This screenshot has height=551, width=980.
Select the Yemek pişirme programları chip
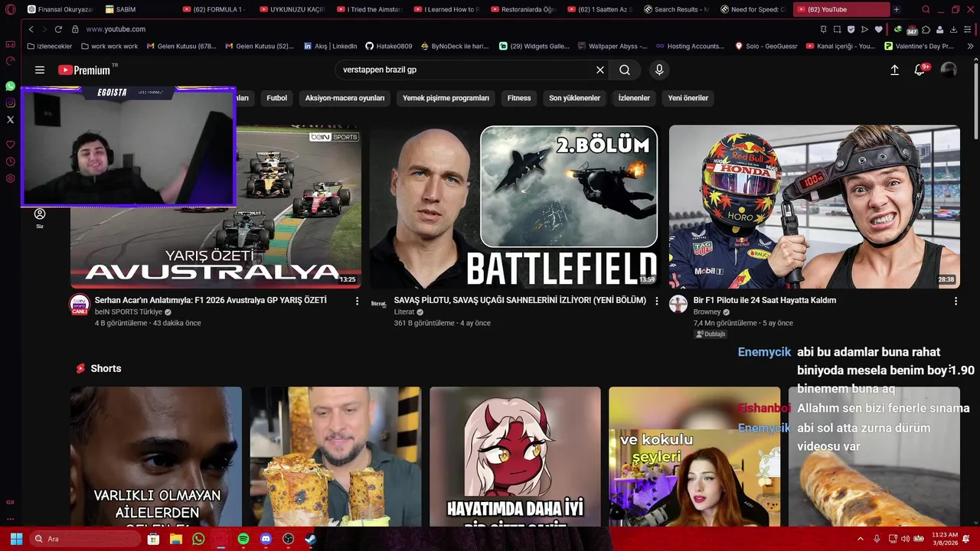[x=446, y=98]
